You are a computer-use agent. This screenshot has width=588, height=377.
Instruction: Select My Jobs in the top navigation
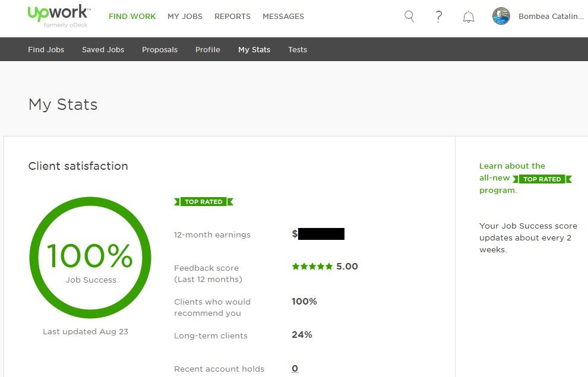185,16
